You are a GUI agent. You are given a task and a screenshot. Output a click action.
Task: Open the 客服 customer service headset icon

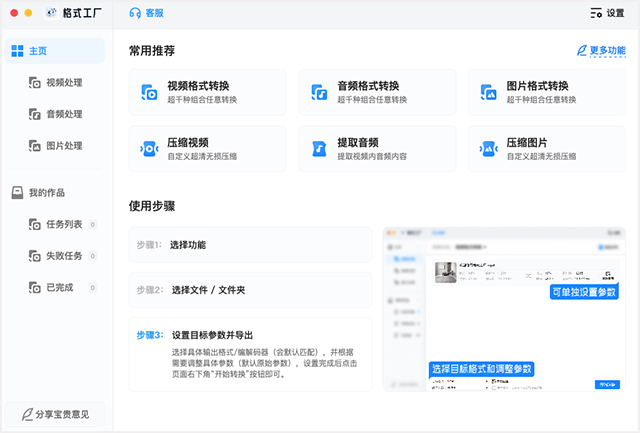pos(135,13)
